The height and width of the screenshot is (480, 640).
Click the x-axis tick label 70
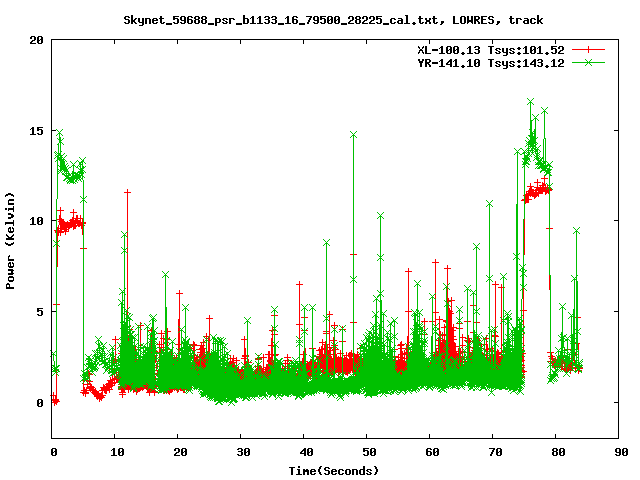pos(495,452)
